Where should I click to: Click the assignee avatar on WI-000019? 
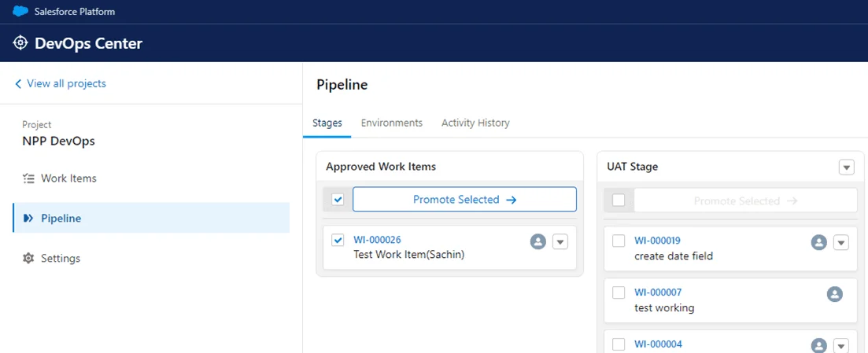pos(818,242)
